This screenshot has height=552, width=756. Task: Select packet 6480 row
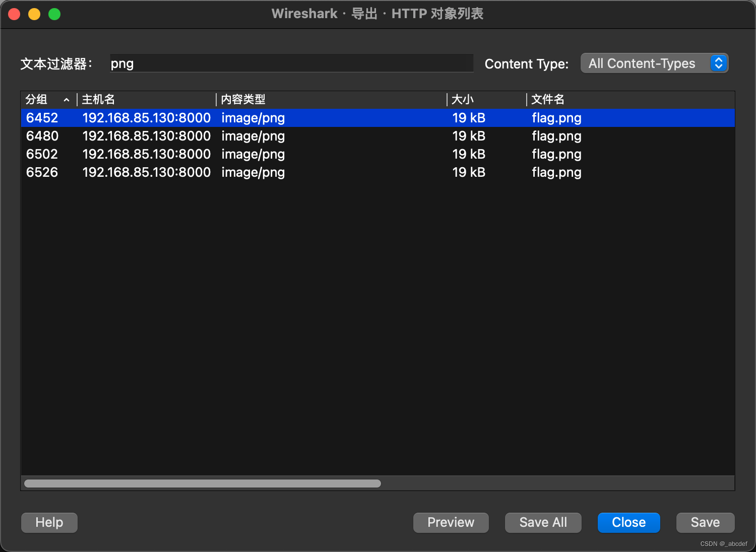point(377,136)
